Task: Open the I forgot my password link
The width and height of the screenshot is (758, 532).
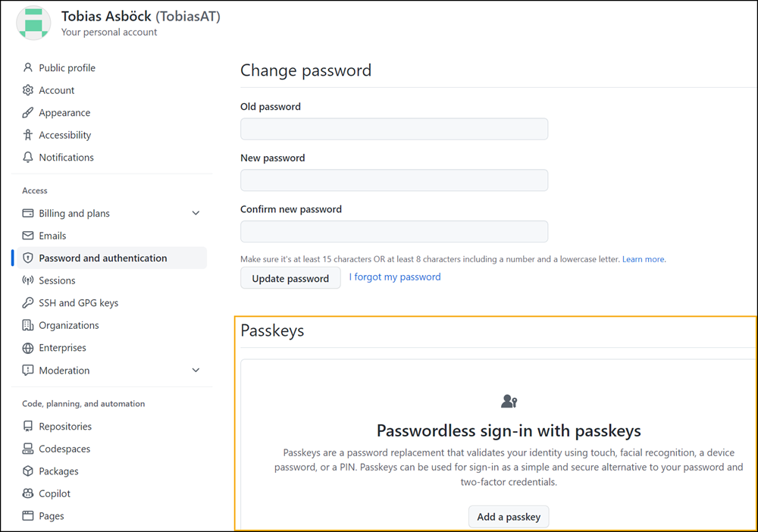Action: (x=394, y=277)
